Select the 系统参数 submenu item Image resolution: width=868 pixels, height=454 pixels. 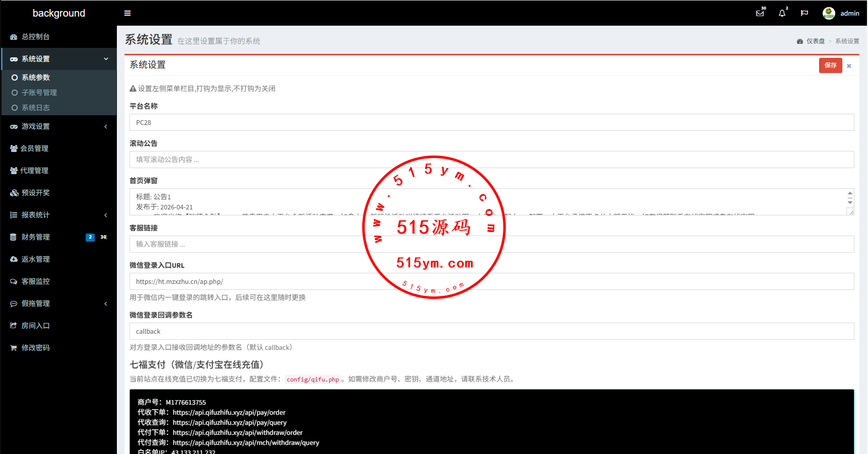36,78
